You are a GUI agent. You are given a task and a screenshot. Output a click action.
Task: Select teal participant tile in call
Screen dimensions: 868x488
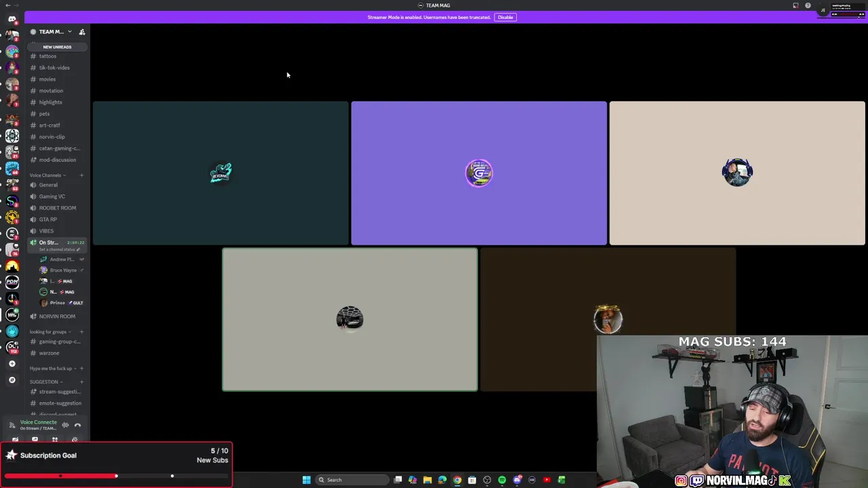coord(220,173)
